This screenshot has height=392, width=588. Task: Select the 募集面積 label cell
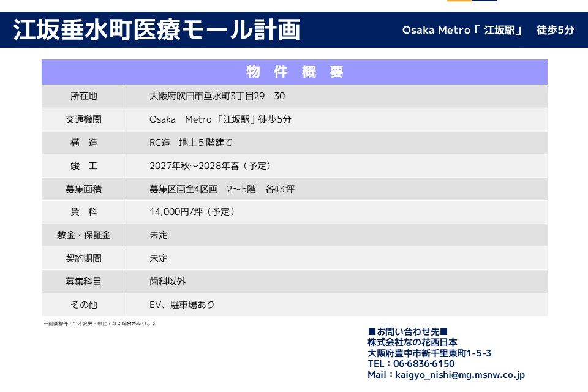point(84,189)
